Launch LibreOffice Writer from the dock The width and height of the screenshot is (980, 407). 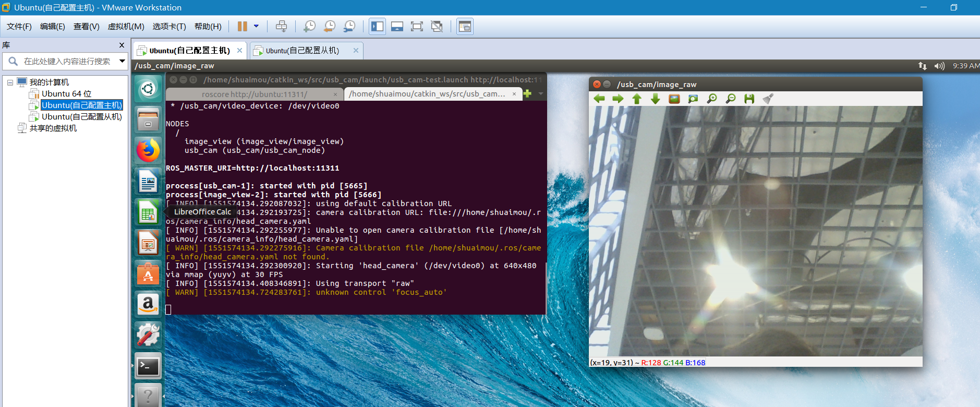point(148,181)
